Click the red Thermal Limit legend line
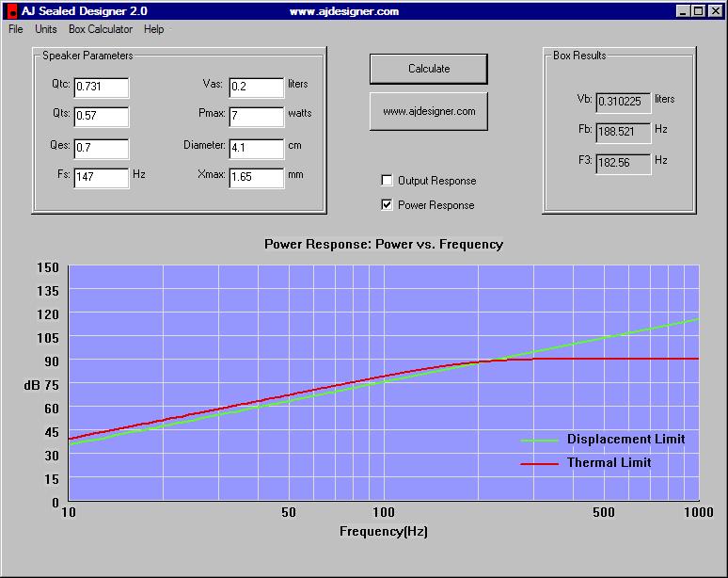The image size is (728, 578). click(540, 464)
